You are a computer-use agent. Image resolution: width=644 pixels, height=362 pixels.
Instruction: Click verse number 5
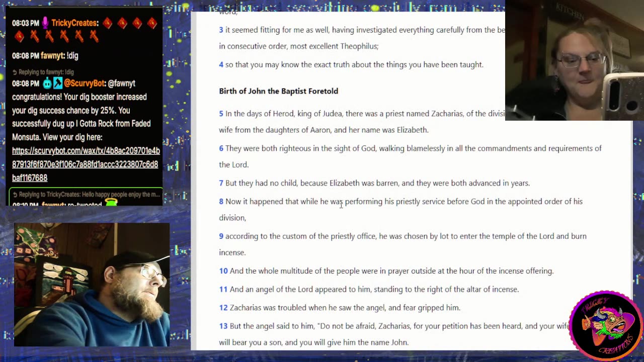click(221, 114)
